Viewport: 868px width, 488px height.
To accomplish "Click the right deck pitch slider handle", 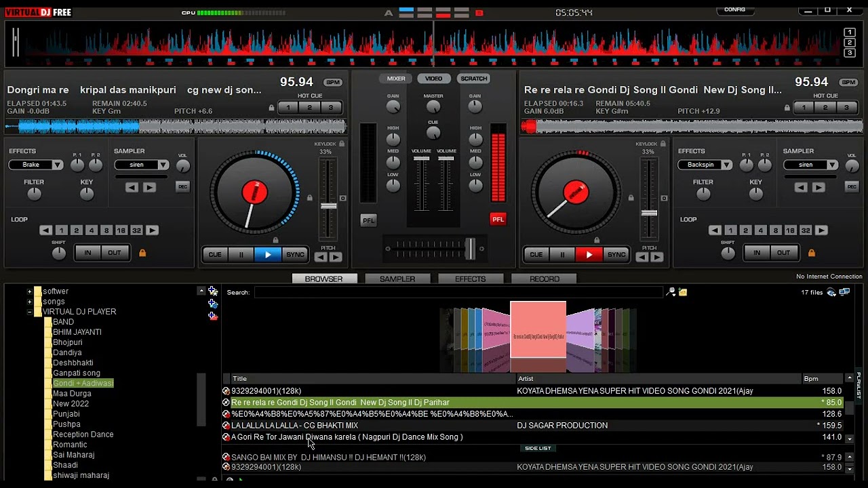I will tap(649, 213).
